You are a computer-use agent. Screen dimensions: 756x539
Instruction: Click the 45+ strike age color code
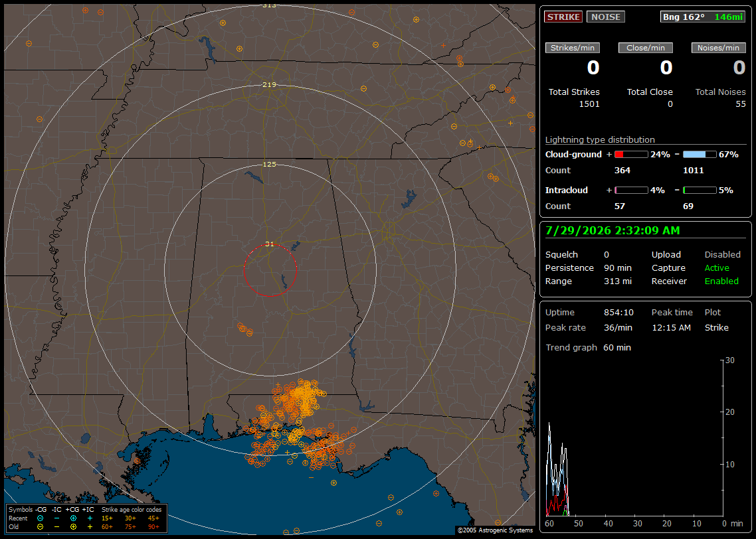click(153, 518)
